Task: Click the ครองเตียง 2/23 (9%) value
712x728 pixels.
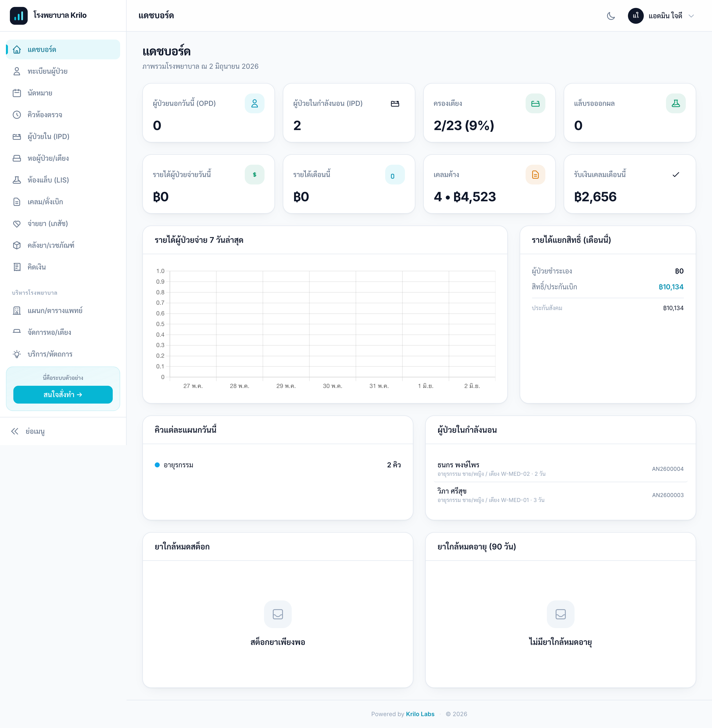Action: pyautogui.click(x=464, y=125)
